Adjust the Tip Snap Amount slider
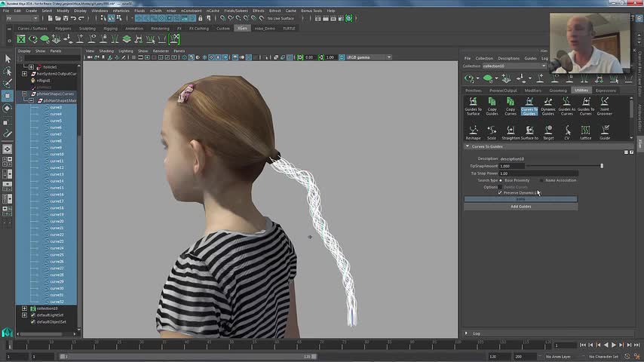This screenshot has height=362, width=644. point(601,166)
